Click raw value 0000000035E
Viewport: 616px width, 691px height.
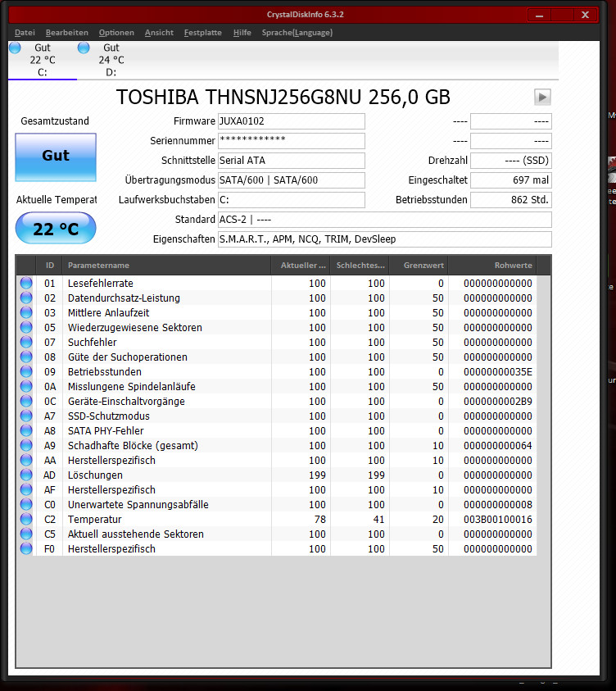pyautogui.click(x=497, y=372)
